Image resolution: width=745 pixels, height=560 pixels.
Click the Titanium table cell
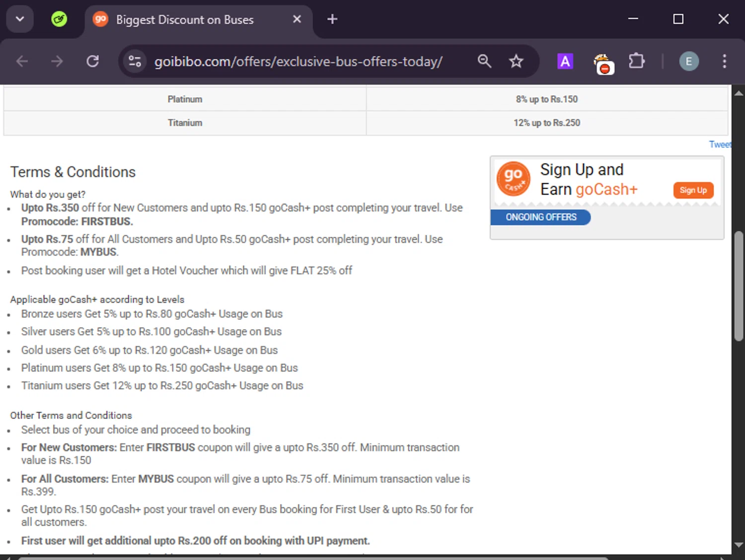pos(185,123)
